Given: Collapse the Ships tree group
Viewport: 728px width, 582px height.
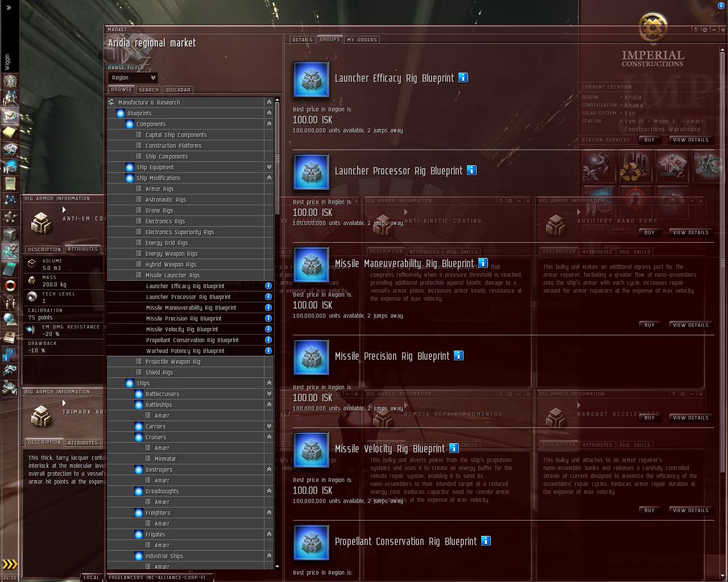Looking at the screenshot, I should pos(269,383).
